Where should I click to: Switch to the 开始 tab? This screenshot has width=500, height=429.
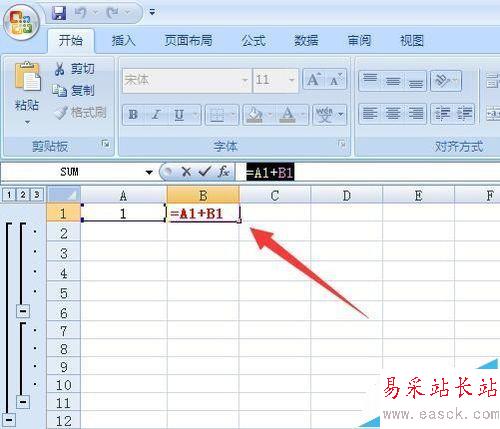tap(71, 41)
